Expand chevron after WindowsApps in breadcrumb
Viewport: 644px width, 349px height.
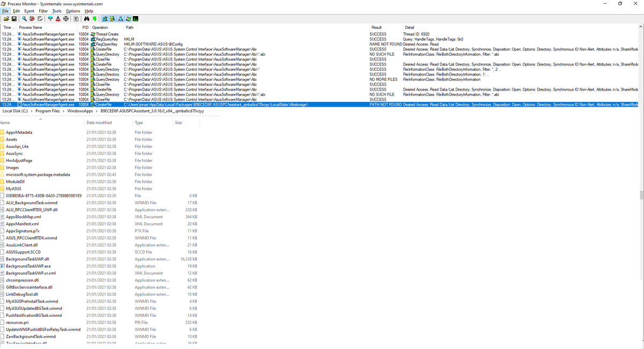point(97,111)
